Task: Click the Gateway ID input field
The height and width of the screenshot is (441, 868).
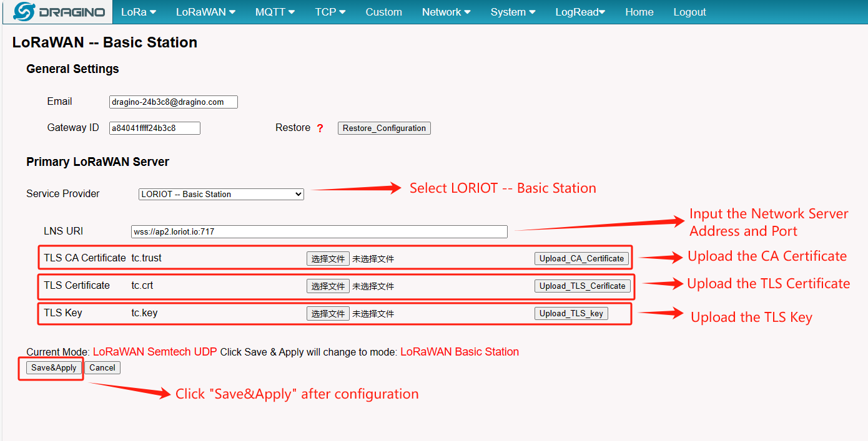Action: [x=155, y=128]
